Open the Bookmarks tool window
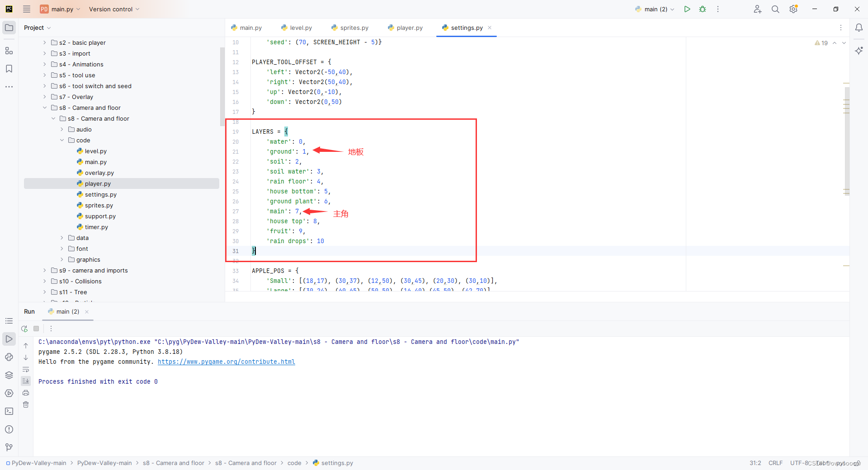The image size is (868, 470). [9, 69]
